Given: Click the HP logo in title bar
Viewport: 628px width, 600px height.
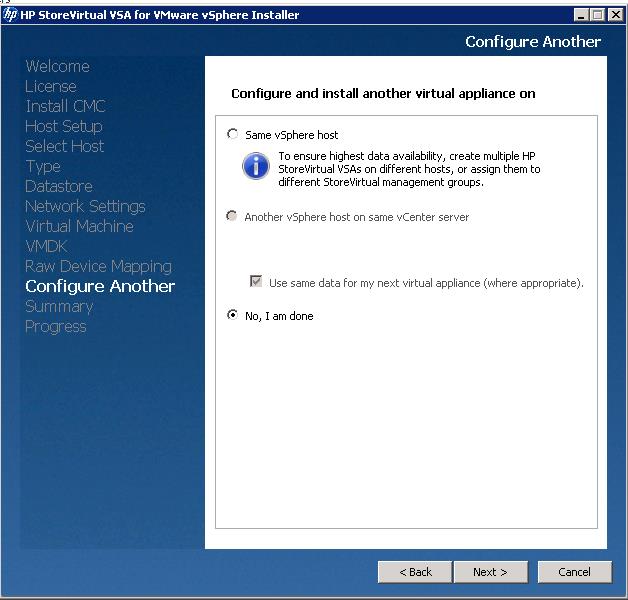Looking at the screenshot, I should pyautogui.click(x=10, y=14).
